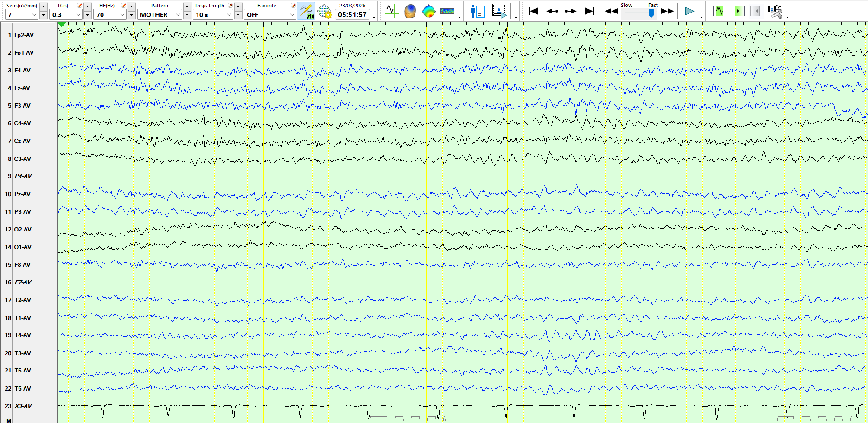Screen dimensions: 868x423
Task: Expand the arrow next to the play button
Action: pyautogui.click(x=702, y=17)
